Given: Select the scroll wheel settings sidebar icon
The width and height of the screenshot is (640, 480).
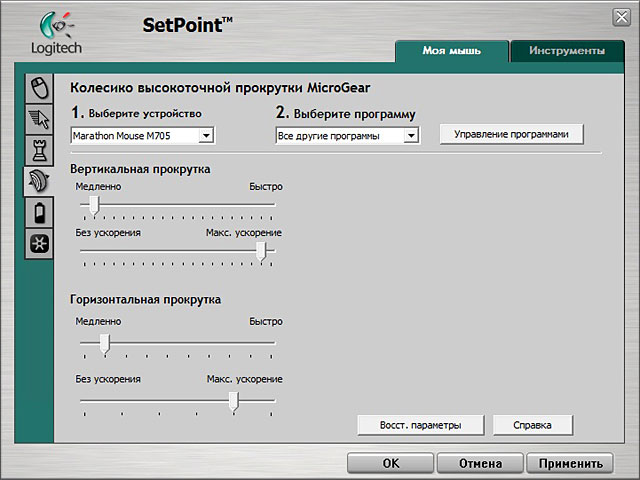Looking at the screenshot, I should pos(38,182).
